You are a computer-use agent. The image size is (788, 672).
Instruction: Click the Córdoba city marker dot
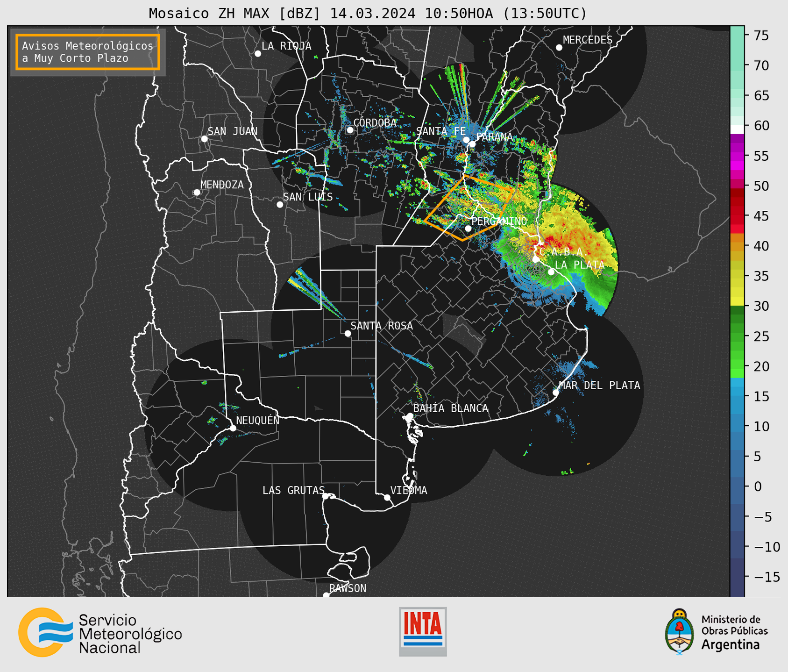click(x=350, y=130)
